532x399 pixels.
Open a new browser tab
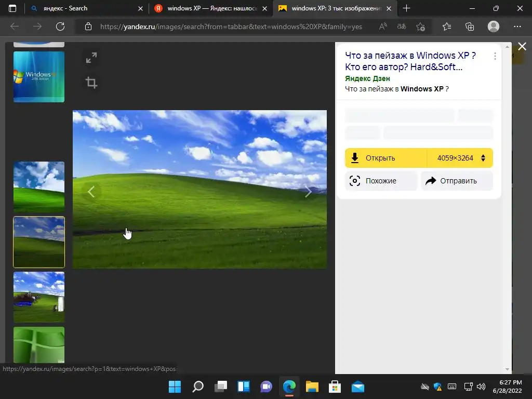(x=406, y=8)
